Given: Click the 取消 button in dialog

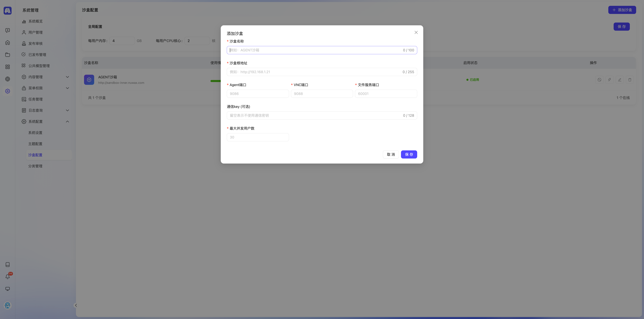Looking at the screenshot, I should point(390,155).
